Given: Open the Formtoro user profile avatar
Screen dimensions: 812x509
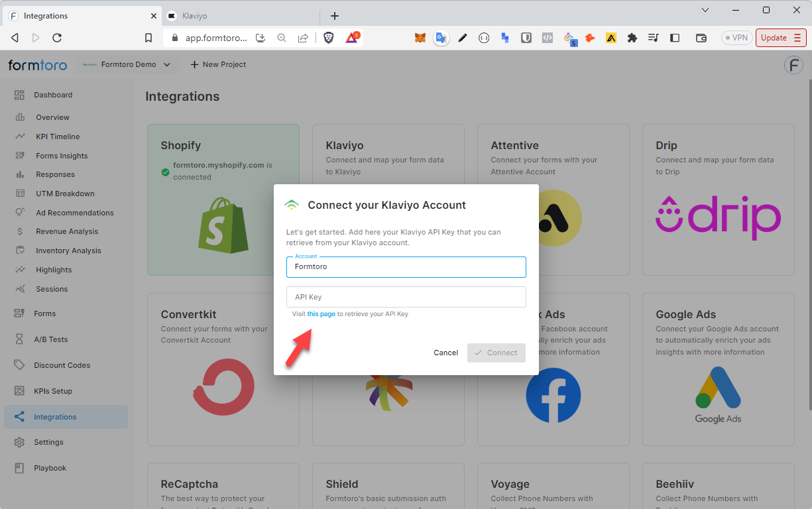Looking at the screenshot, I should [793, 65].
